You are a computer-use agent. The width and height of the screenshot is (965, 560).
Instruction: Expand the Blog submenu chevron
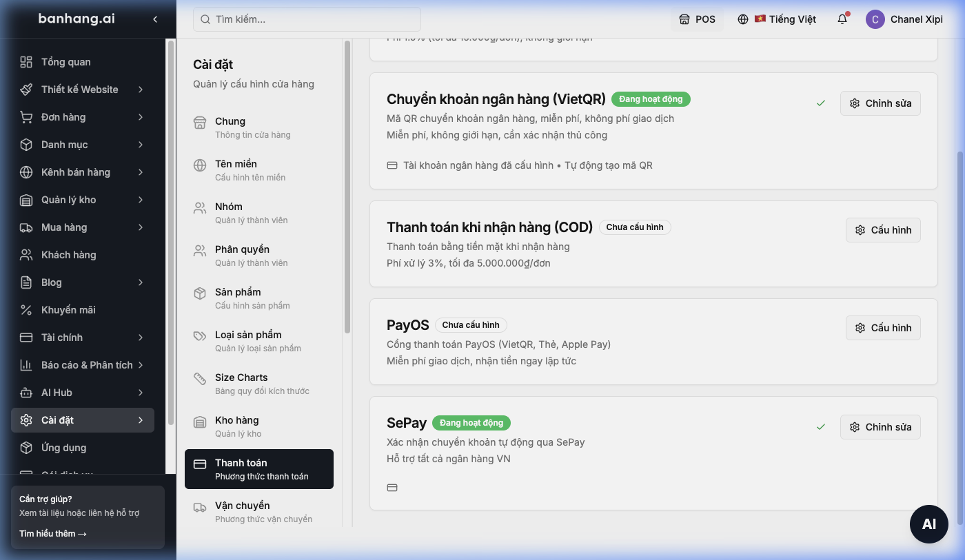coord(141,282)
